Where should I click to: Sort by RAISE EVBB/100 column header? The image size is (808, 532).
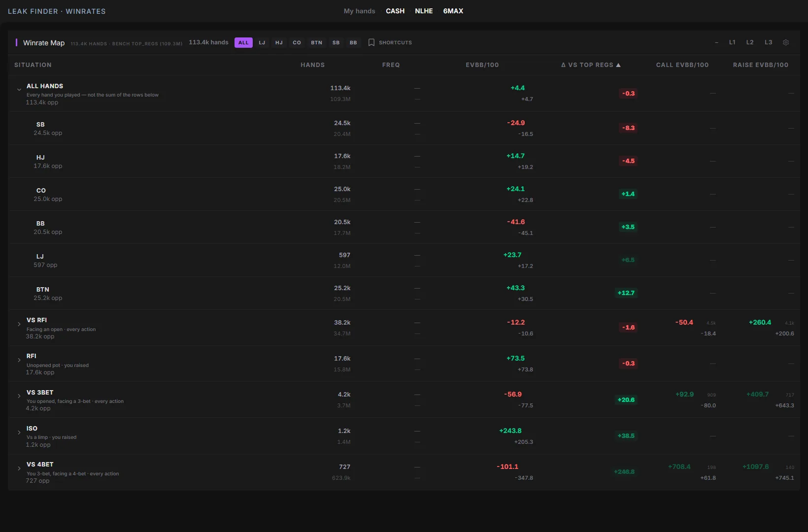761,65
